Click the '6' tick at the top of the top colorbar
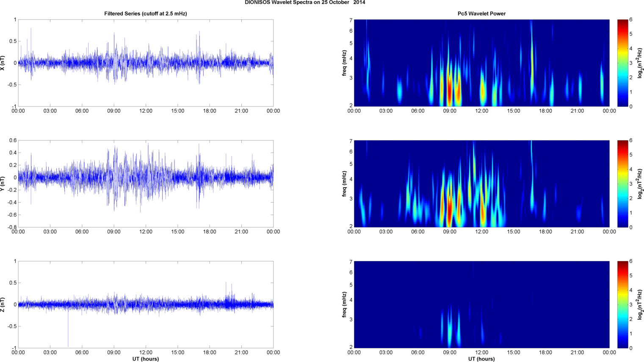The width and height of the screenshot is (644, 362). (x=631, y=20)
